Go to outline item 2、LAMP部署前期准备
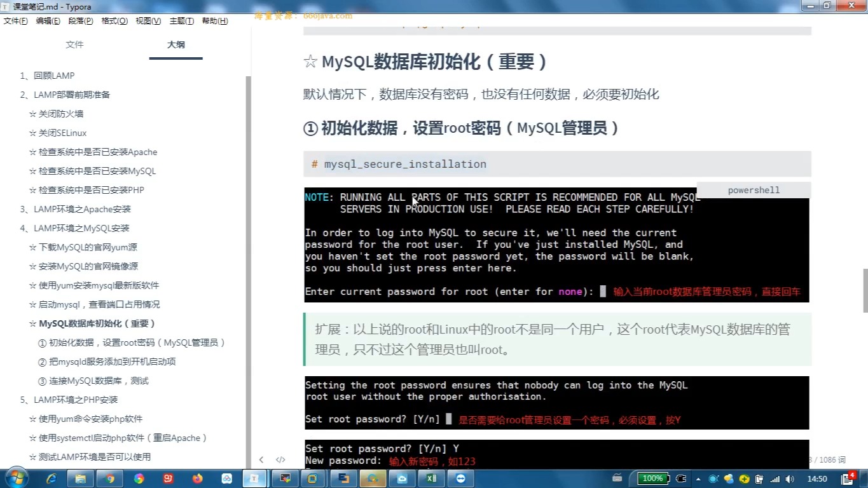 coord(65,95)
